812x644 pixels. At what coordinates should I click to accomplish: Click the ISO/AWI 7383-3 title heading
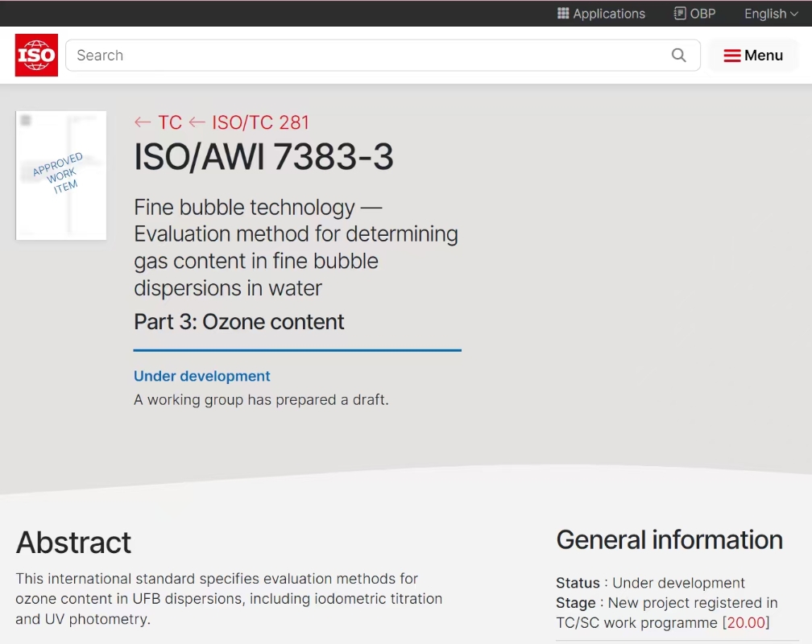(x=263, y=157)
